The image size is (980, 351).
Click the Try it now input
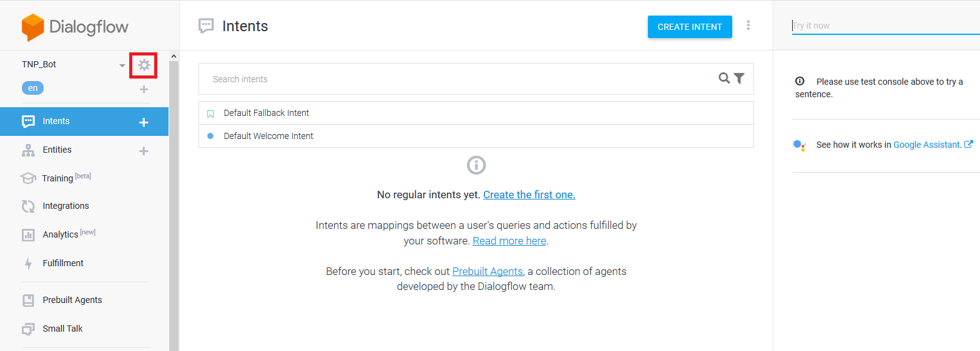tap(883, 26)
